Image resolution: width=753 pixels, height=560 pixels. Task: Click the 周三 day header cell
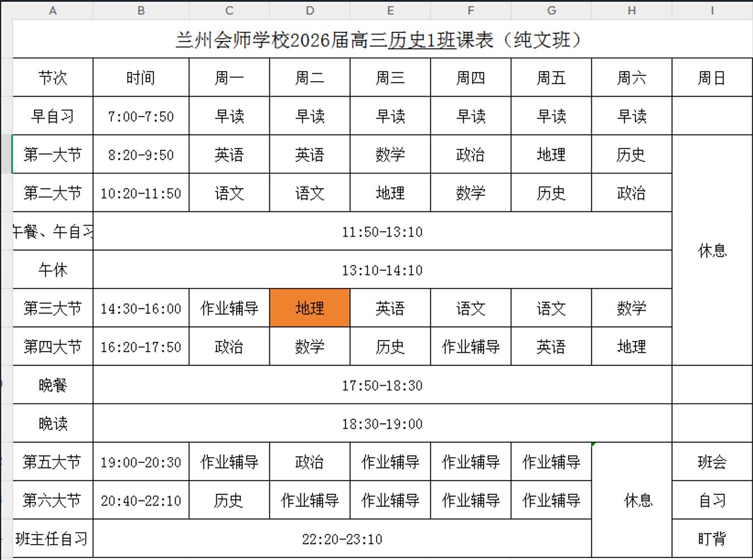click(x=390, y=78)
